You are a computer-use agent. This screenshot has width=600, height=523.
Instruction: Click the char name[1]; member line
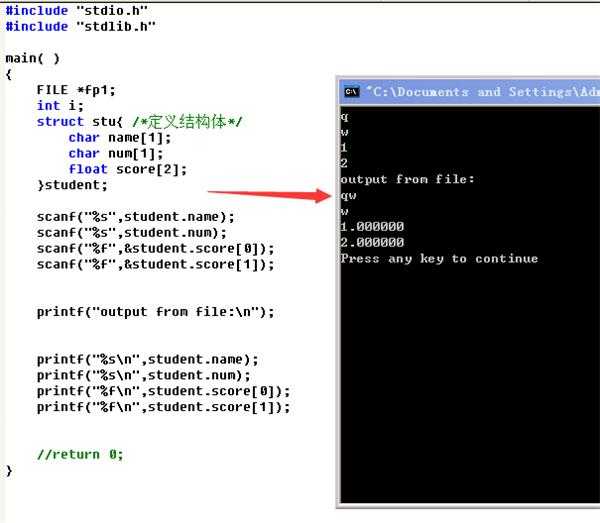click(x=112, y=138)
